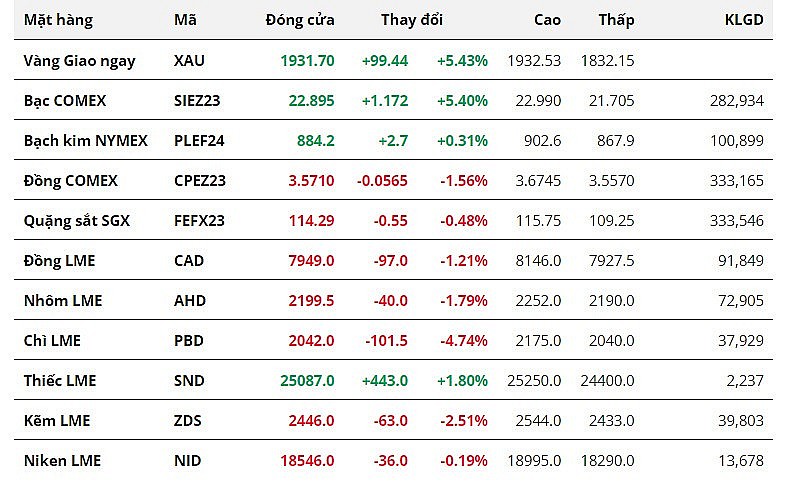Select the Bạc COMEX commodity name
789x486 pixels.
click(65, 101)
